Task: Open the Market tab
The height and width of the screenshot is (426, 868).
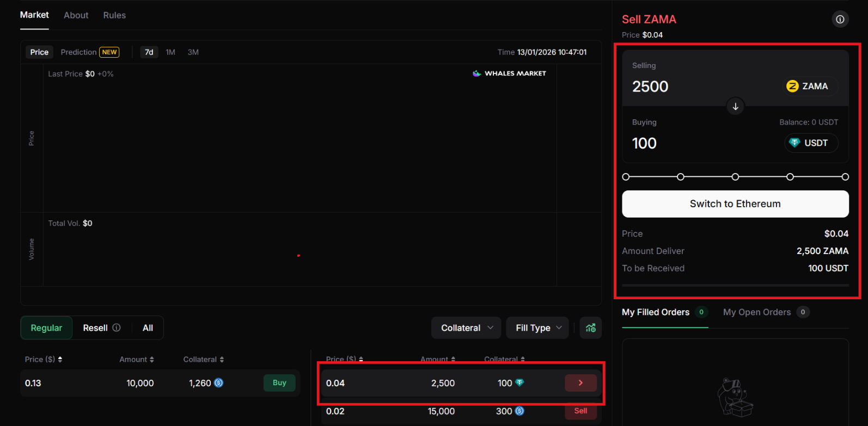Action: click(34, 15)
